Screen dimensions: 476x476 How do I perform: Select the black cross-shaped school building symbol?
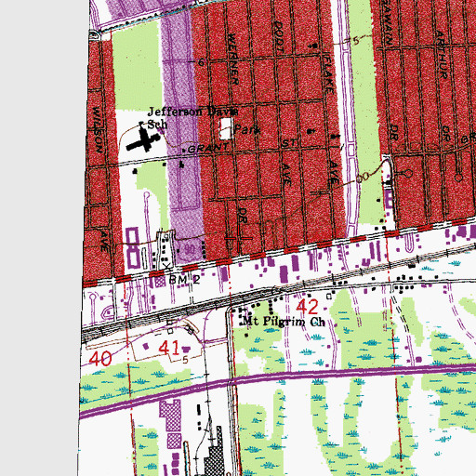(143, 139)
